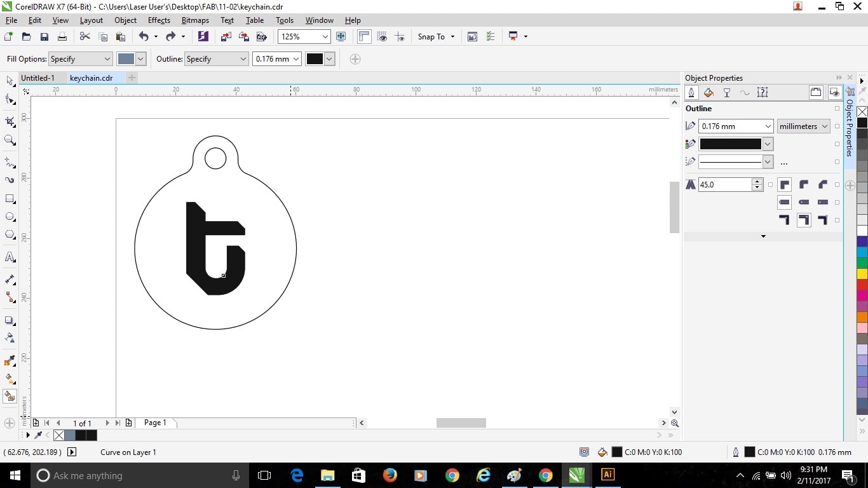
Task: Select the Color Eyedropper tool
Action: pos(10,361)
